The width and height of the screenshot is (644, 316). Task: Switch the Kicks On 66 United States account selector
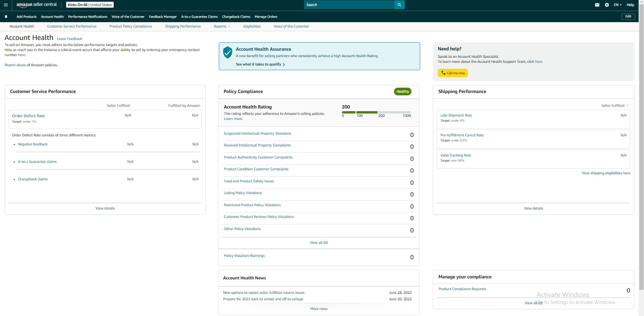click(90, 5)
